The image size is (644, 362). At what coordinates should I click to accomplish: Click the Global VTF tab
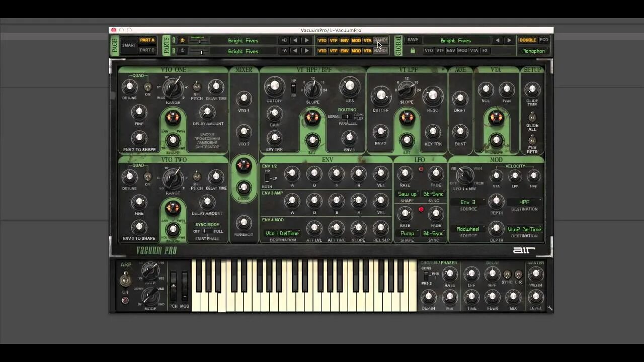440,51
